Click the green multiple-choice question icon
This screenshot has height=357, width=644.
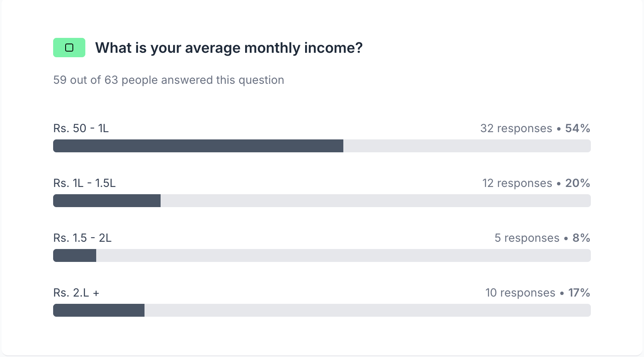tap(69, 48)
